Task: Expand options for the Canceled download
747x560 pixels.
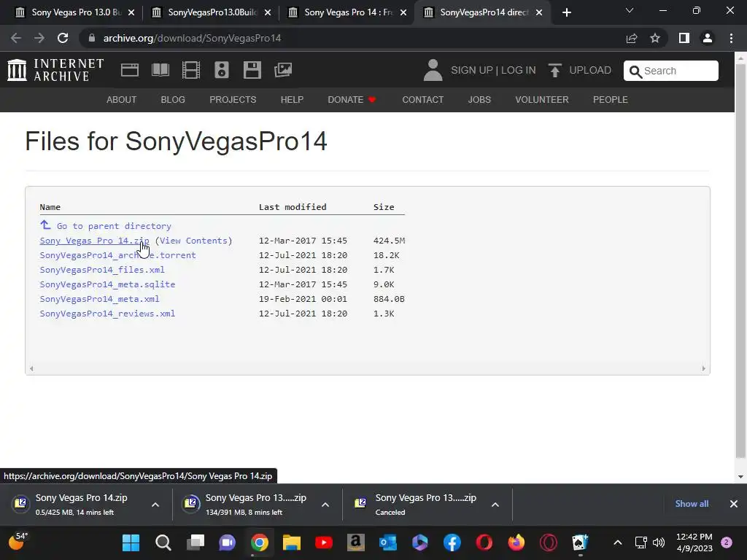Action: tap(495, 505)
